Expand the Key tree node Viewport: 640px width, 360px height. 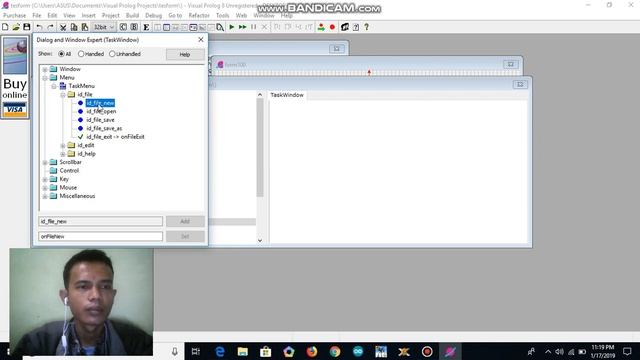coord(45,180)
